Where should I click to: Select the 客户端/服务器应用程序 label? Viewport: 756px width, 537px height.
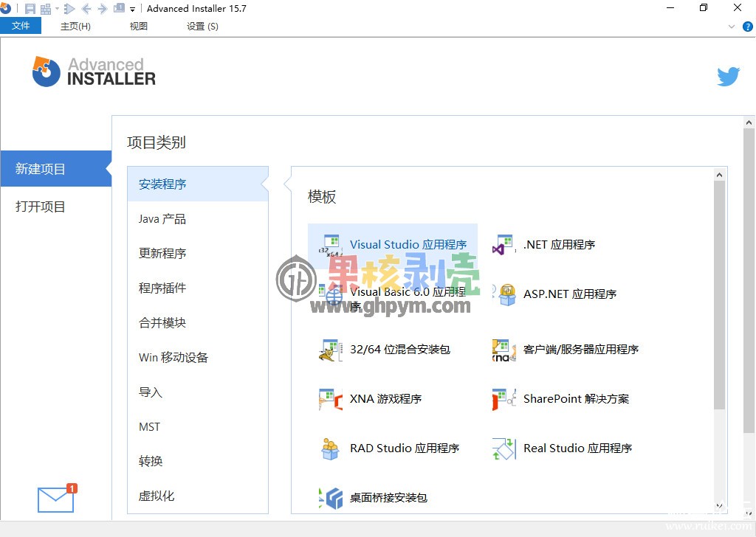[581, 350]
